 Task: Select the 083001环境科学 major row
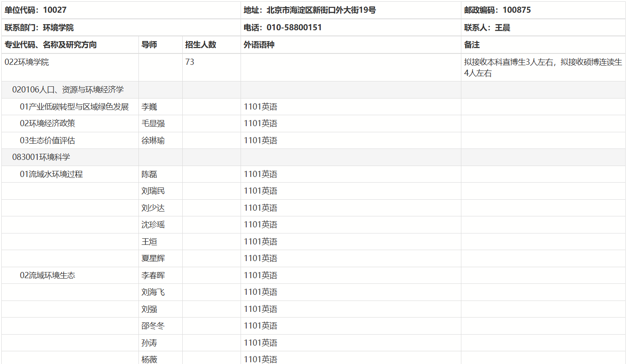[x=313, y=157]
